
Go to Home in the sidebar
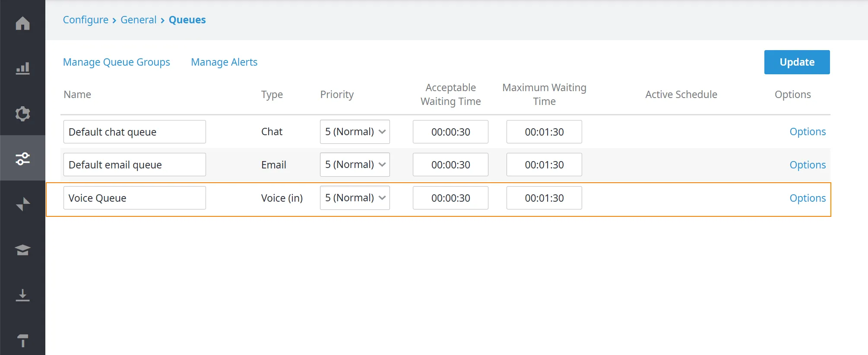[x=22, y=23]
